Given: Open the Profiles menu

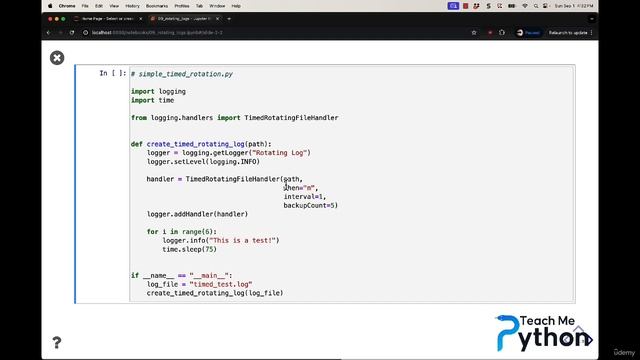Looking at the screenshot, I should click(182, 6).
